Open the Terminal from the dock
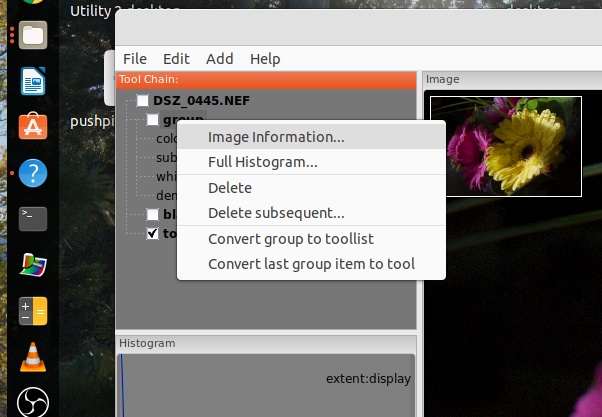Screen dimensions: 602x417 33,219
